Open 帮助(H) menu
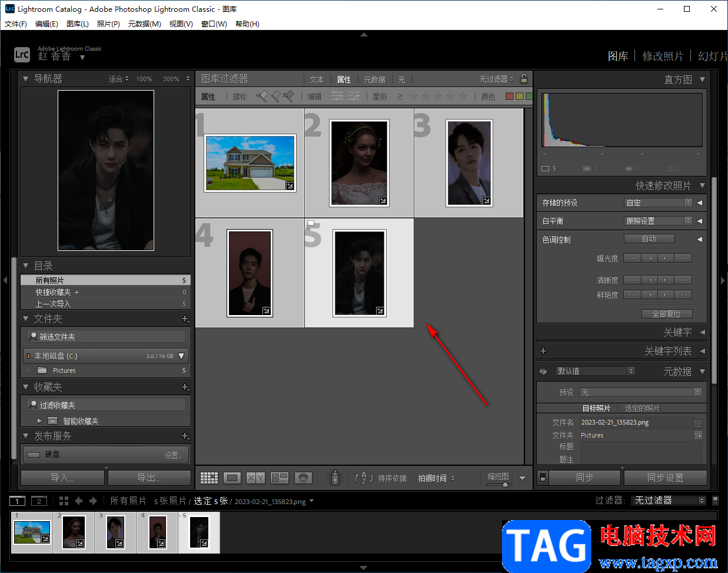 (x=247, y=24)
